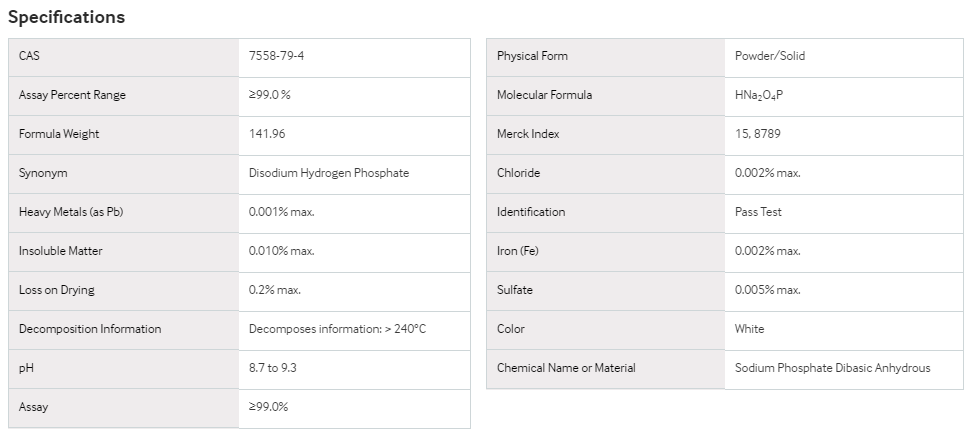
Task: Select the synonym Disodium Hydrogen Phosphate
Action: tap(329, 173)
